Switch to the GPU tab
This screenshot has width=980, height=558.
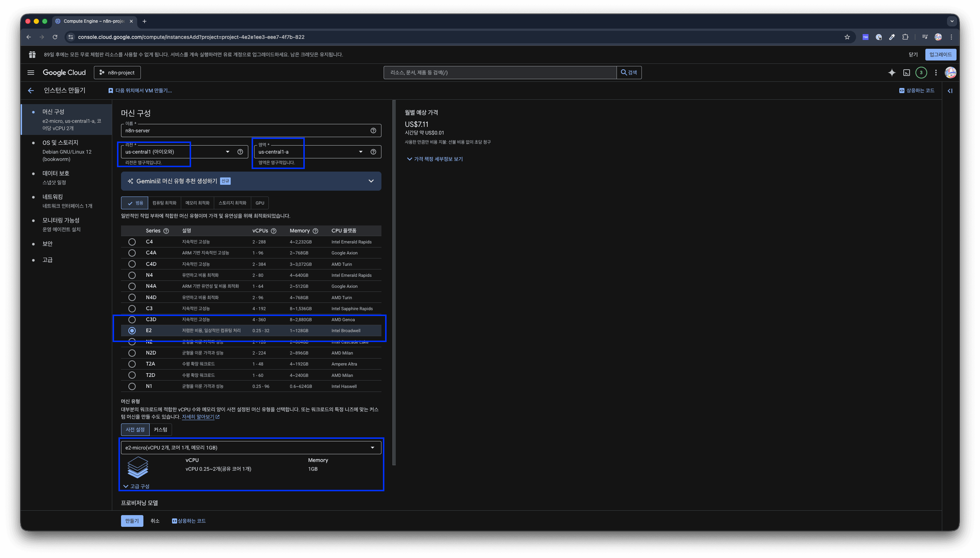[260, 203]
